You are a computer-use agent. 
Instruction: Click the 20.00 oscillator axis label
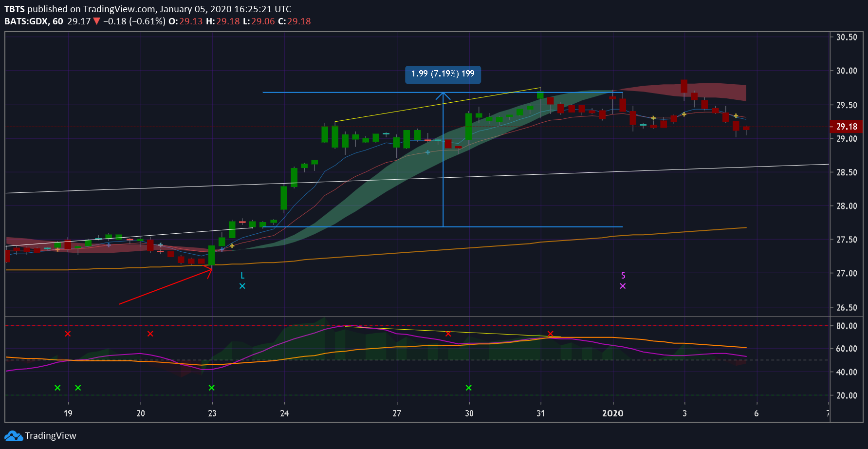847,395
